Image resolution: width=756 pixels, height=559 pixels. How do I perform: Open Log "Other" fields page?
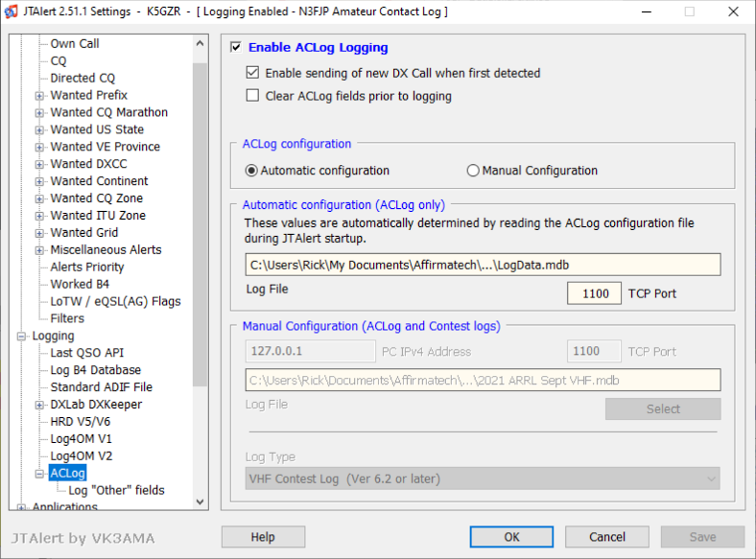pyautogui.click(x=116, y=491)
